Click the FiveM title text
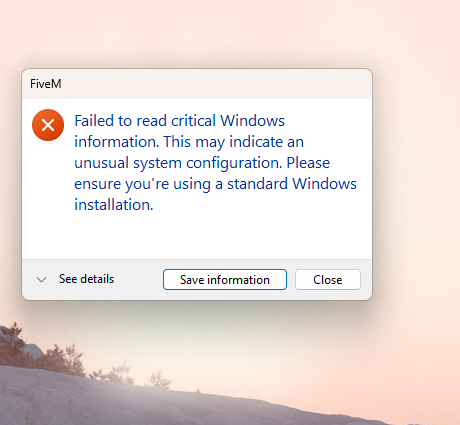The image size is (460, 425). [46, 84]
